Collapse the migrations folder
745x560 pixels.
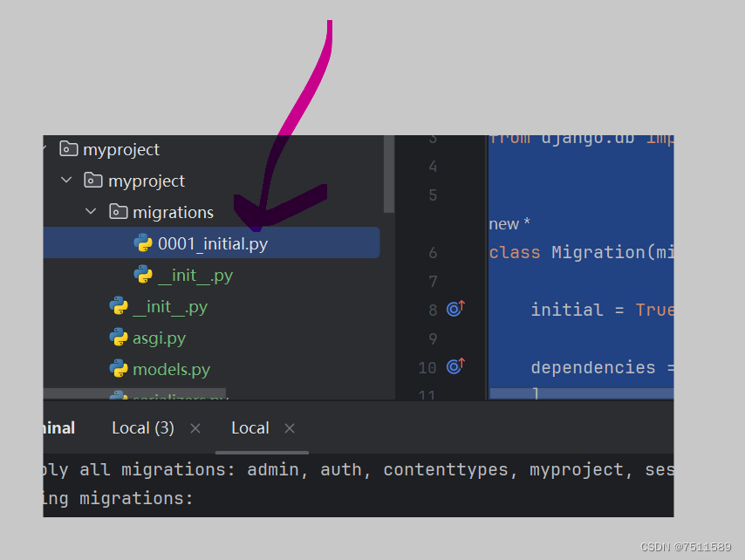(91, 212)
